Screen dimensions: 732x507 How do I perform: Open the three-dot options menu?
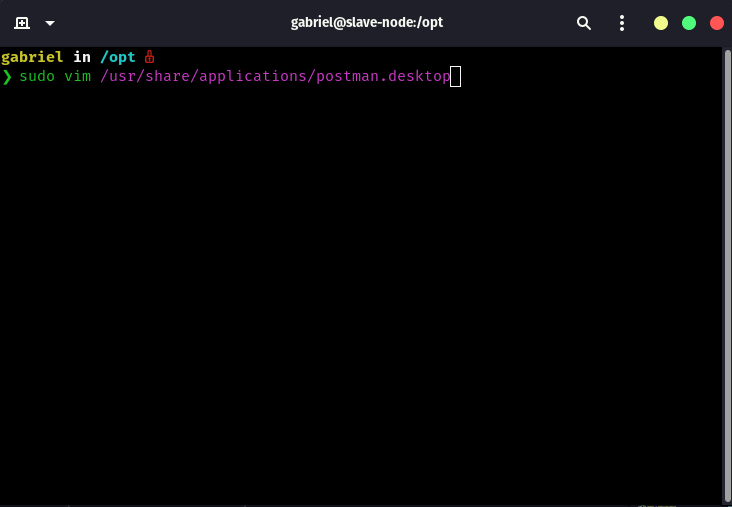[x=622, y=22]
